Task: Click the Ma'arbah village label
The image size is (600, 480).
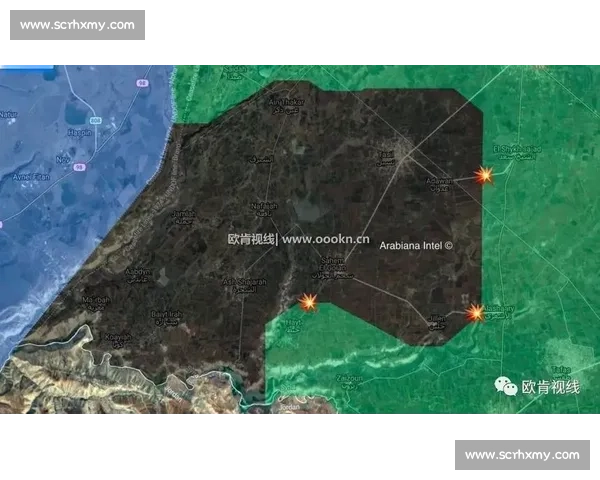Action: [x=96, y=303]
